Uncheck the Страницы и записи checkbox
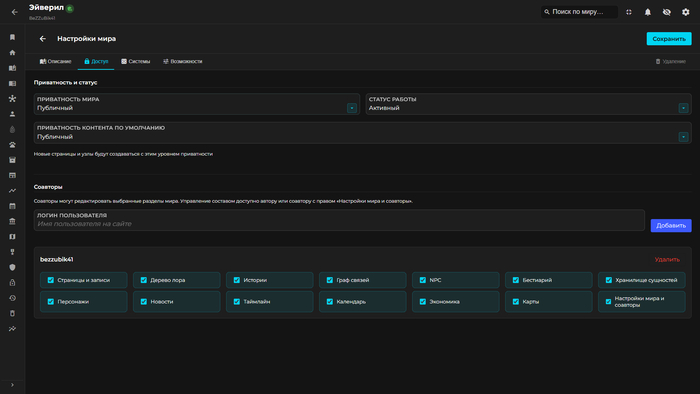Image resolution: width=700 pixels, height=394 pixels. (50, 280)
